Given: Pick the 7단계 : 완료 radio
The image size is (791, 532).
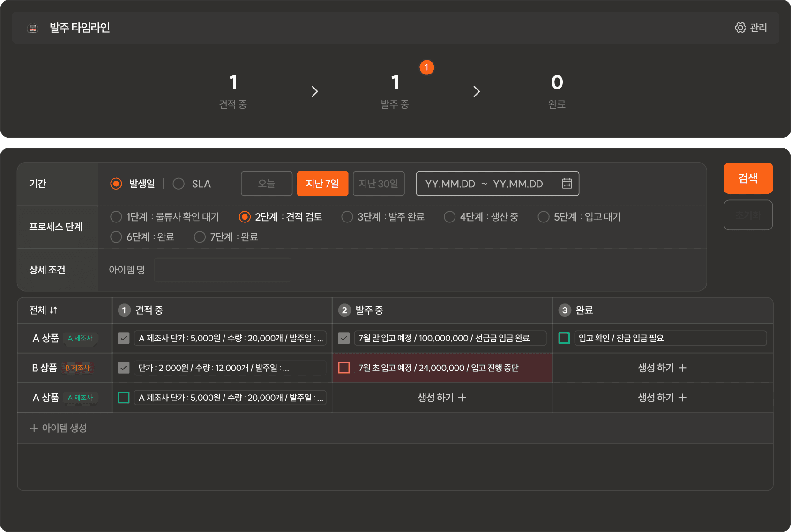Looking at the screenshot, I should [x=200, y=237].
